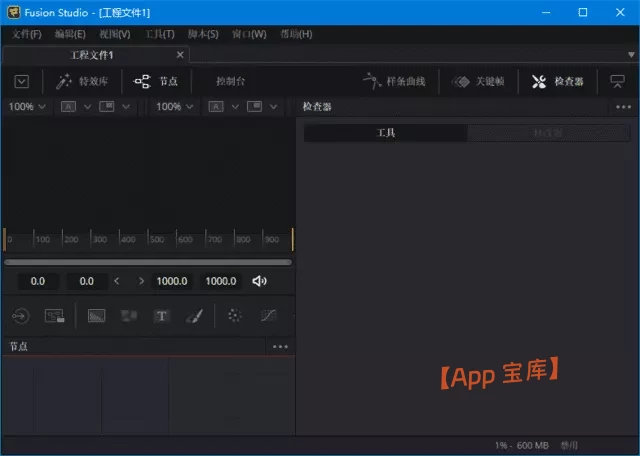Expand left viewer channel dropdown arrow
This screenshot has height=456, width=640.
point(87,107)
